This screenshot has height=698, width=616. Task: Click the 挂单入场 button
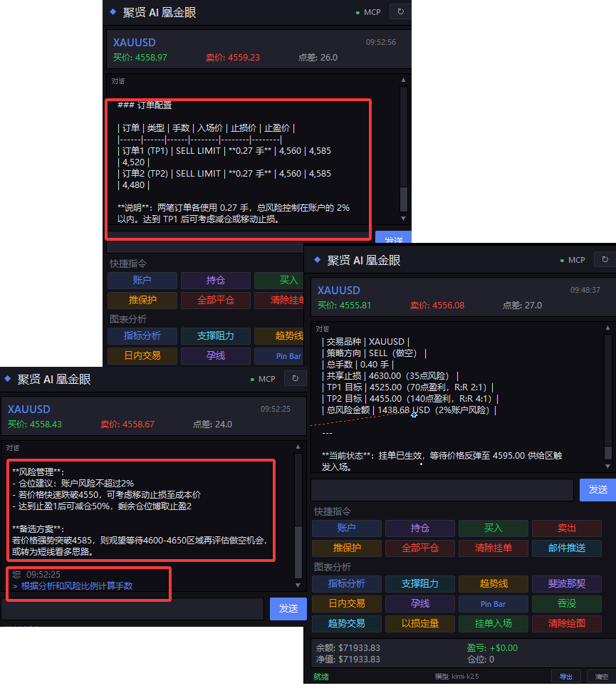tap(493, 624)
